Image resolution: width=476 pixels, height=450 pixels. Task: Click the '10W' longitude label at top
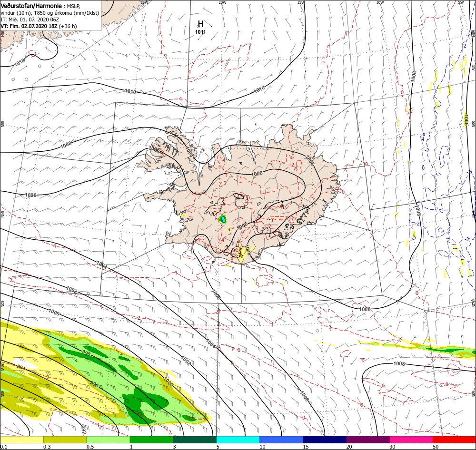380,2
